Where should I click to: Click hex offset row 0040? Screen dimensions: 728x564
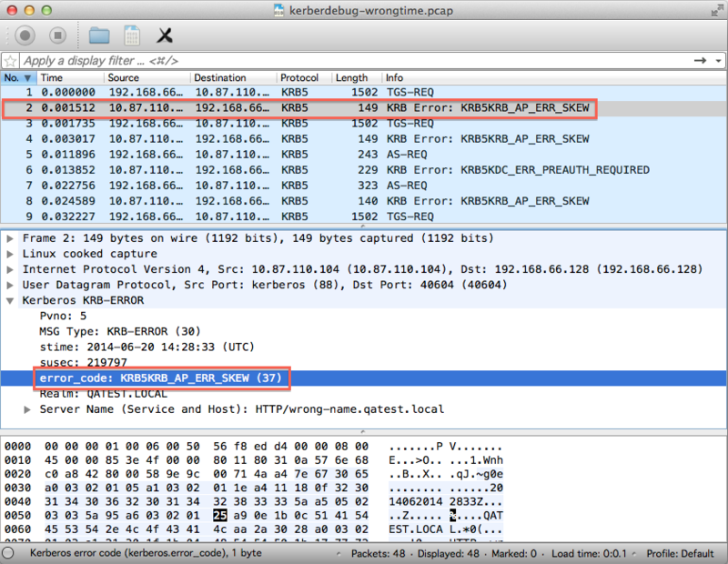[17, 502]
